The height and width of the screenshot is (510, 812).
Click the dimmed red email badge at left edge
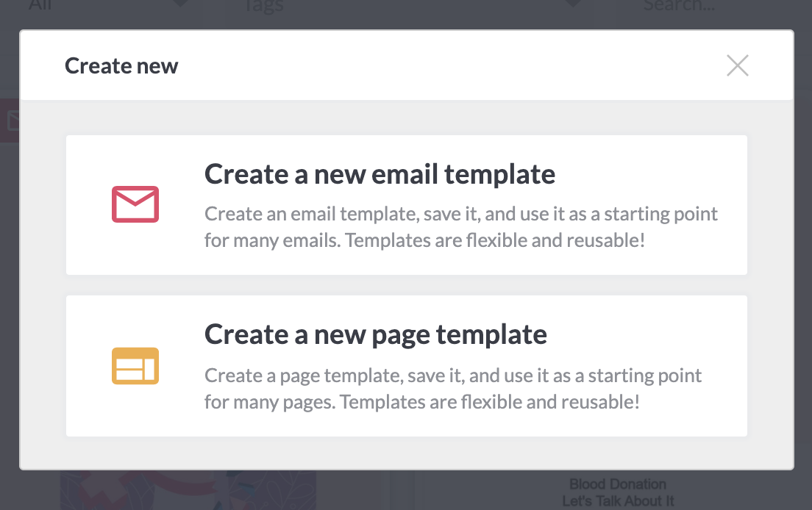10,121
